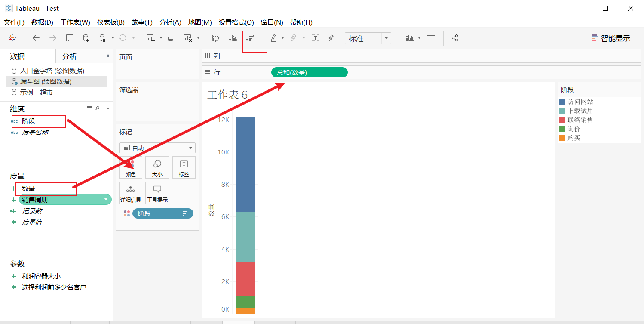This screenshot has width=644, height=324.
Task: Click the redo forward arrow
Action: click(53, 38)
